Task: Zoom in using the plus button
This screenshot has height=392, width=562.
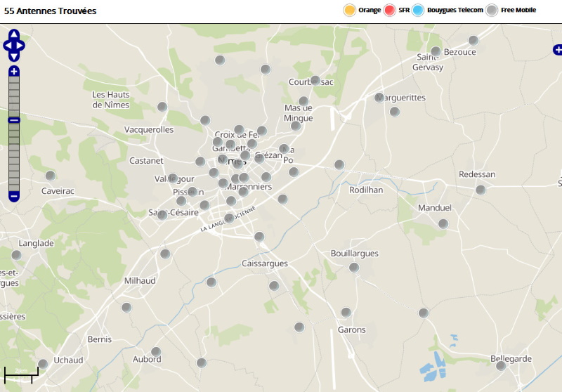Action: tap(14, 71)
